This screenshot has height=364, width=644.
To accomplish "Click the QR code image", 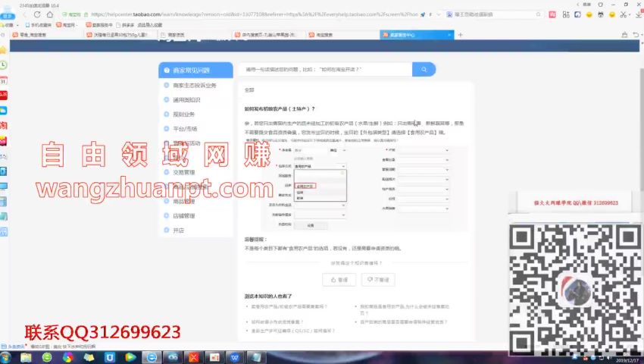I will click(x=575, y=290).
